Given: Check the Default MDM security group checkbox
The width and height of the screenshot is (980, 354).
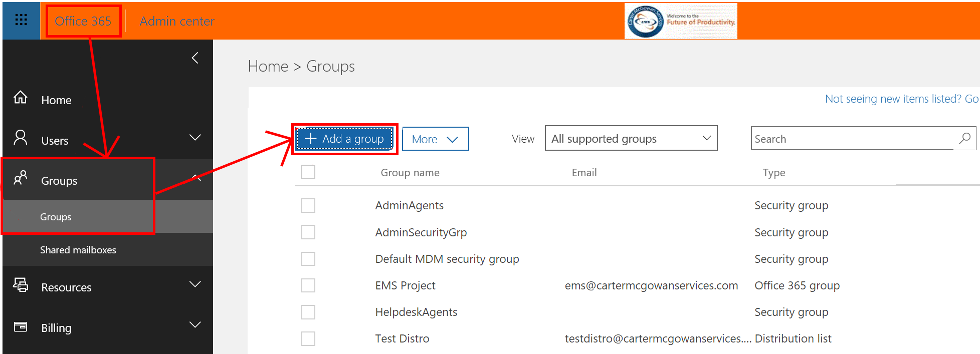Looking at the screenshot, I should click(x=308, y=259).
